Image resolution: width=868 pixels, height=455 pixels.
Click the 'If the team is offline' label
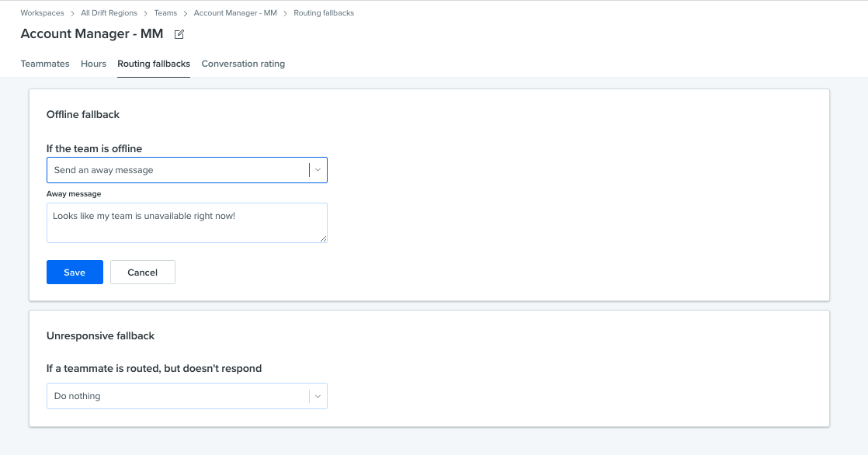click(x=94, y=148)
